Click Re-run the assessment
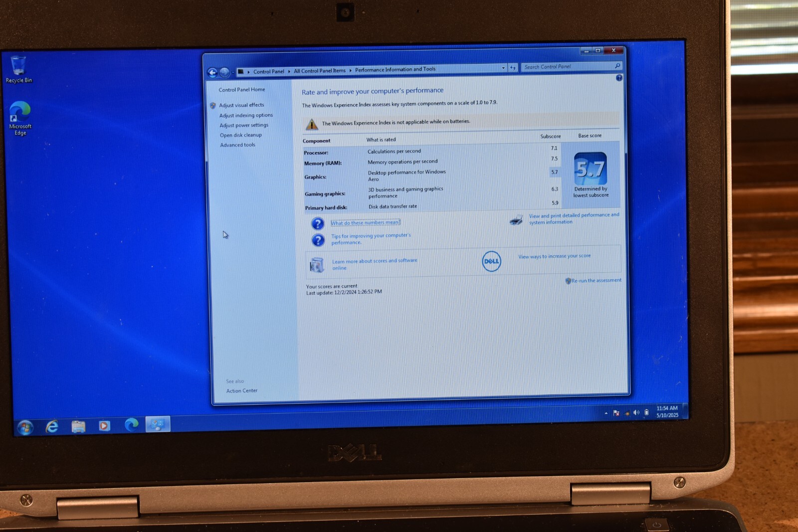 [596, 281]
